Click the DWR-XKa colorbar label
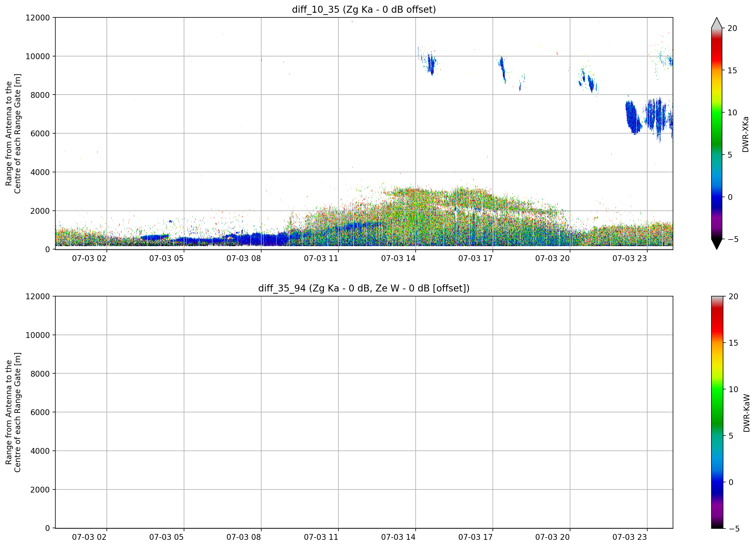756x547 pixels. (x=746, y=134)
